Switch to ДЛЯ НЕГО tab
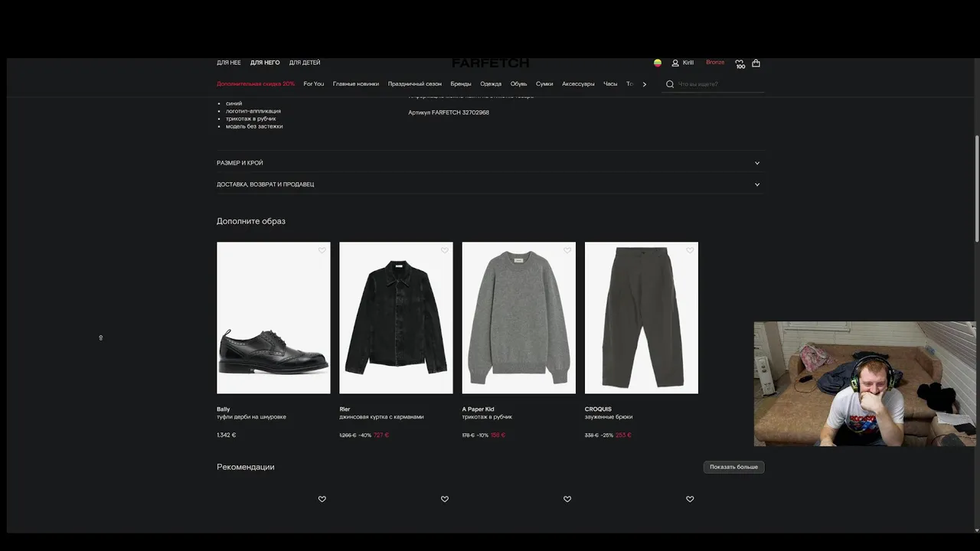Image resolution: width=980 pixels, height=551 pixels. pos(265,63)
